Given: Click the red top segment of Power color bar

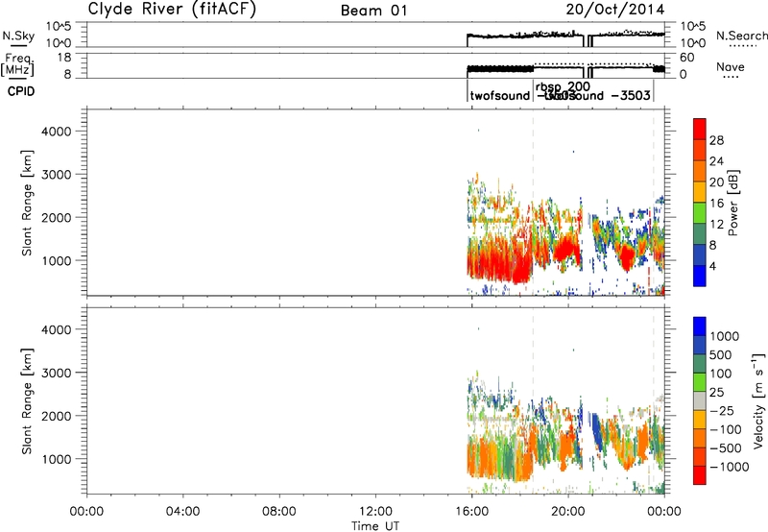Looking at the screenshot, I should [700, 129].
